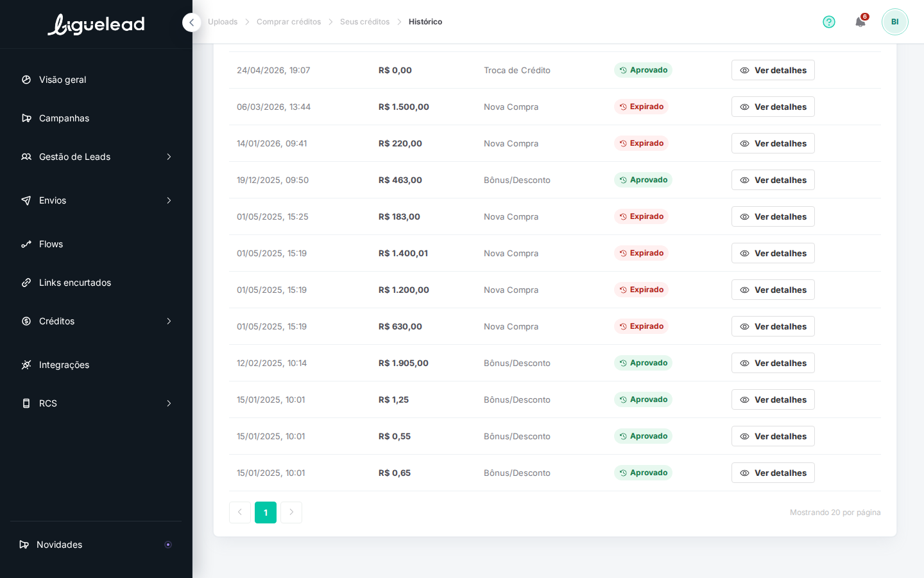Click the Expirado badge on R$ 183,00 row
Image resolution: width=924 pixels, height=578 pixels.
click(x=641, y=216)
